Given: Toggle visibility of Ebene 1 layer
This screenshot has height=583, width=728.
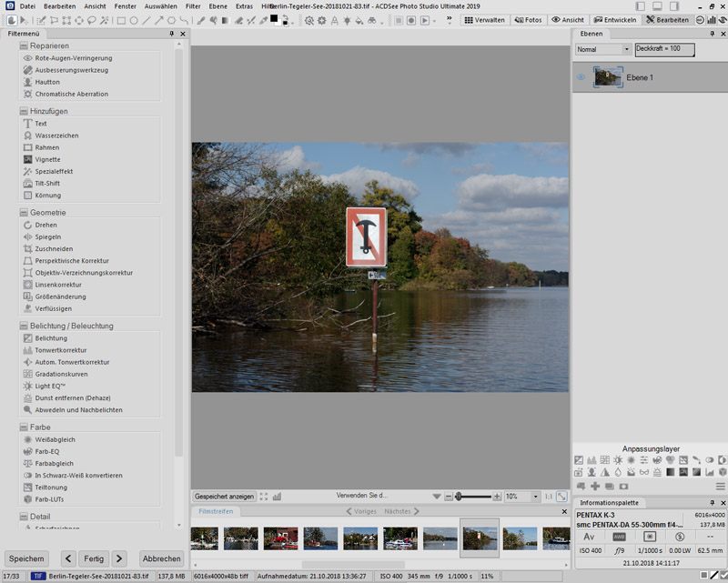Looking at the screenshot, I should tap(581, 78).
